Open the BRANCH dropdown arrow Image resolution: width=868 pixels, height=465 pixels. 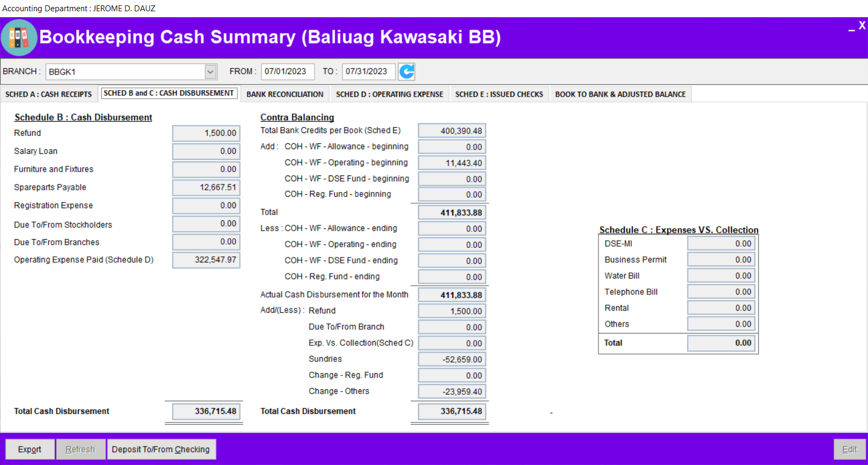(211, 71)
